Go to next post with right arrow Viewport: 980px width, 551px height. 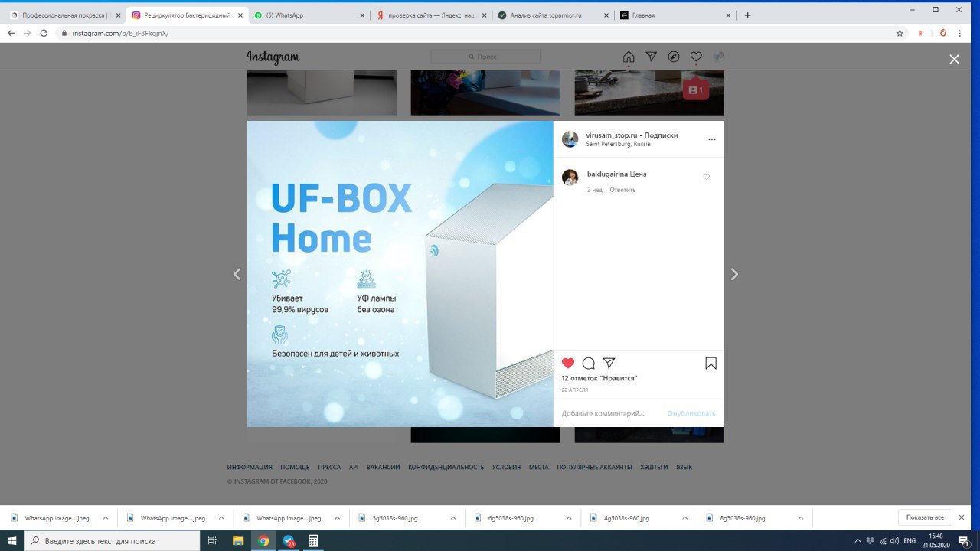point(734,274)
